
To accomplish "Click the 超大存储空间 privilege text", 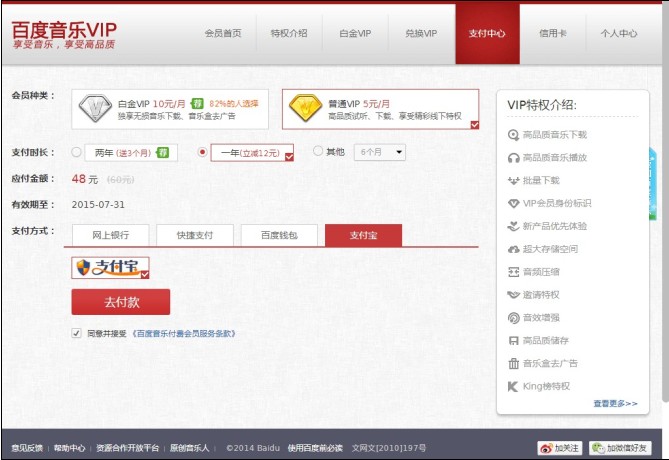I will 550,249.
